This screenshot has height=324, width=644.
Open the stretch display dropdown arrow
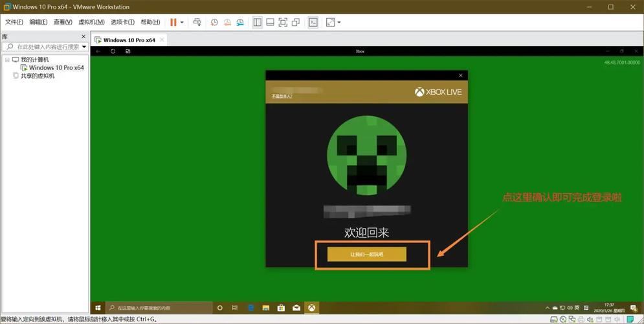tap(339, 22)
